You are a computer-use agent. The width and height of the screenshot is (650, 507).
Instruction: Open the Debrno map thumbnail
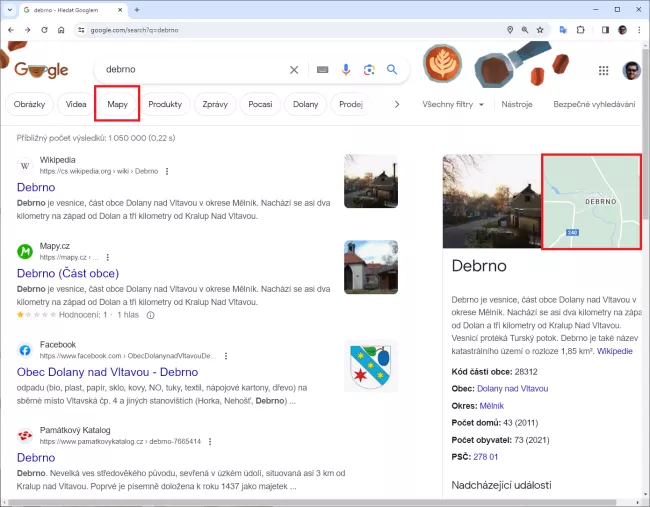pyautogui.click(x=592, y=201)
